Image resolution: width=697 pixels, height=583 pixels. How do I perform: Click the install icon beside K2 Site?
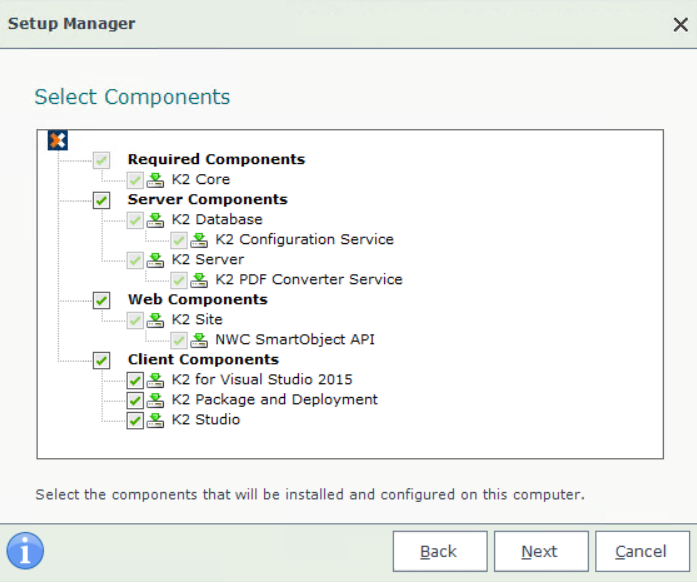coord(156,320)
